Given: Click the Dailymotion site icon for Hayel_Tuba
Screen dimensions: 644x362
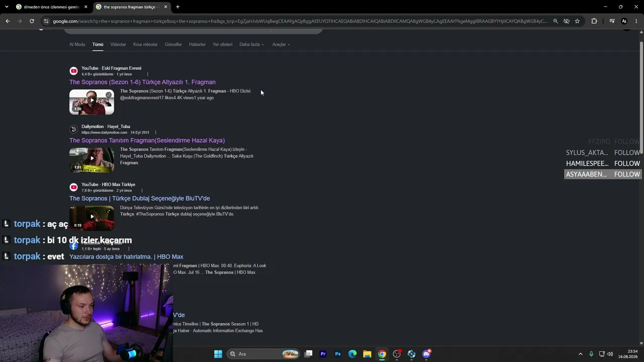Looking at the screenshot, I should pos(73,129).
